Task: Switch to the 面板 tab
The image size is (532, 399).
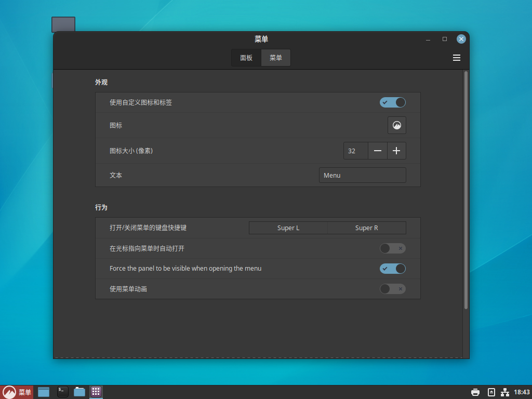Action: 246,58
